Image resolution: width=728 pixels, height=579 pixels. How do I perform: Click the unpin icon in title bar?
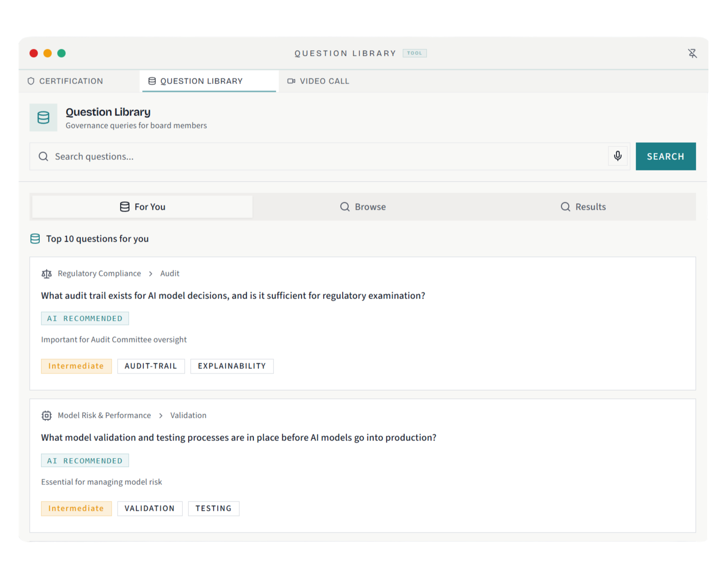click(692, 53)
